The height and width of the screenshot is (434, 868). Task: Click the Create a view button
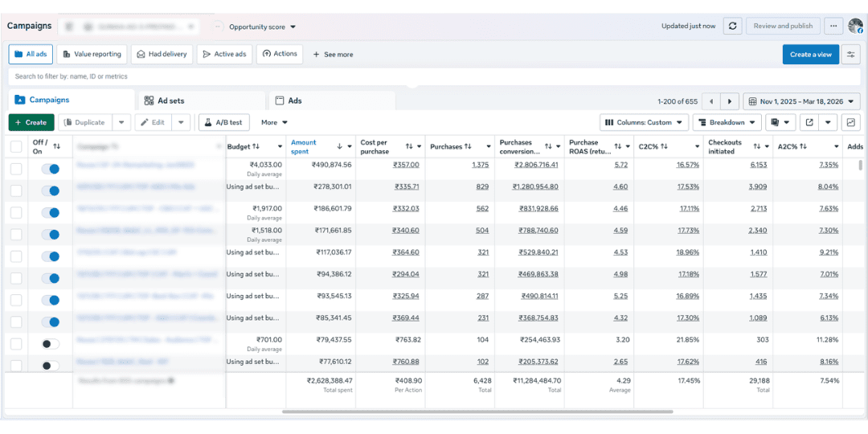pyautogui.click(x=810, y=55)
